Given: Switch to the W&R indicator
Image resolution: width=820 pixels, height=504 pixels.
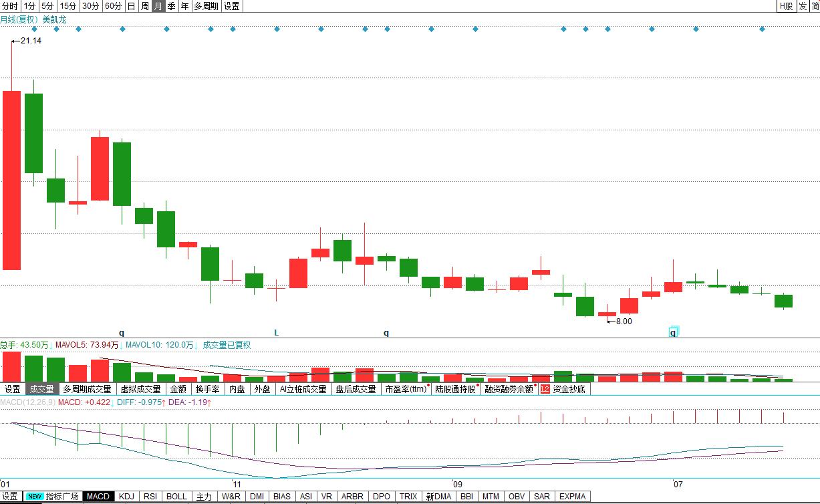Looking at the screenshot, I should 231,497.
